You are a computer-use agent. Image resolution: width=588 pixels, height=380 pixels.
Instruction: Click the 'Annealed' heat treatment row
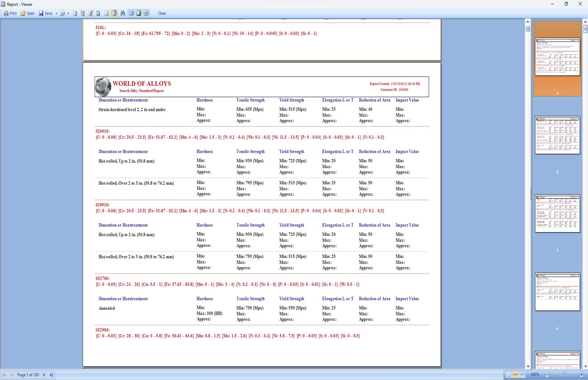click(x=107, y=308)
